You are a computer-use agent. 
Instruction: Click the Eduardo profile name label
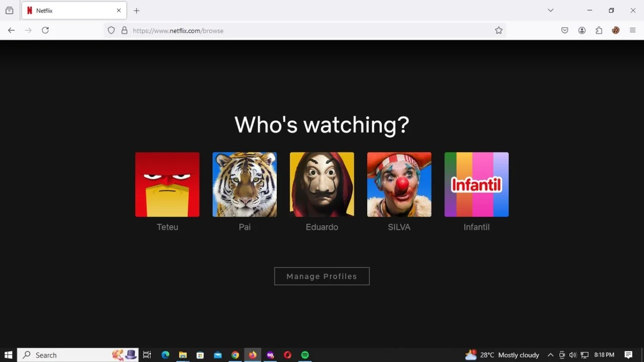[322, 227]
